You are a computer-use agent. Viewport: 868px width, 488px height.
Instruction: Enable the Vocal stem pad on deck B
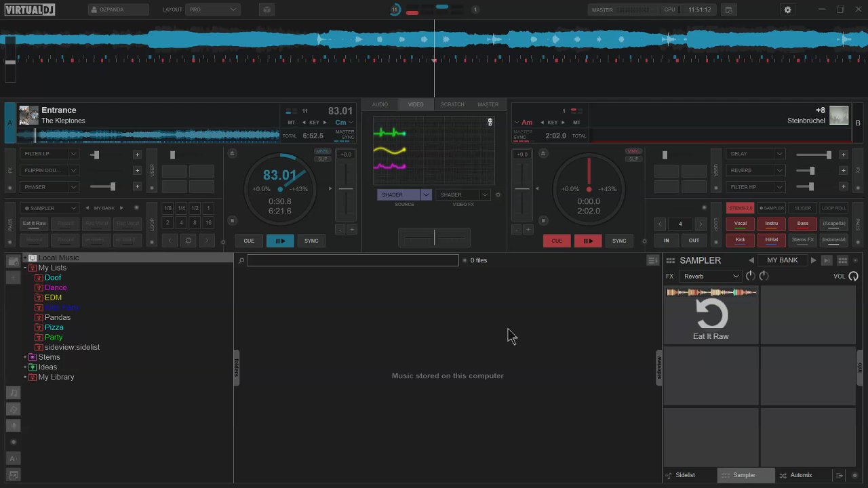(741, 224)
